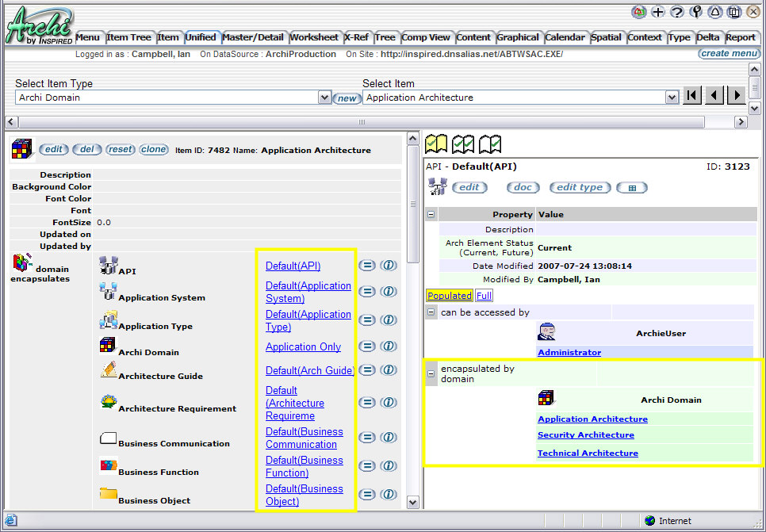Open help via the question mark icon

pyautogui.click(x=677, y=12)
